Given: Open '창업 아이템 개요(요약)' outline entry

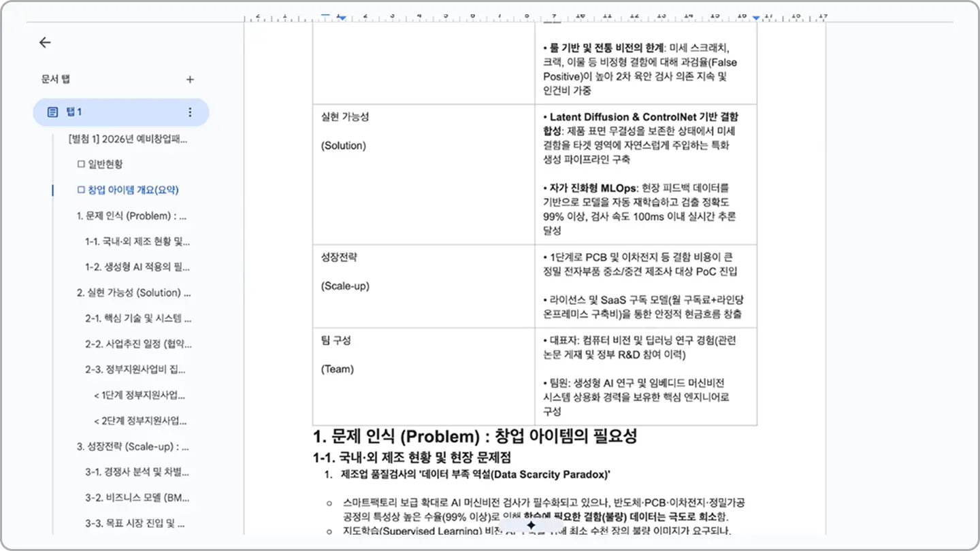Looking at the screenshot, I should coord(128,190).
